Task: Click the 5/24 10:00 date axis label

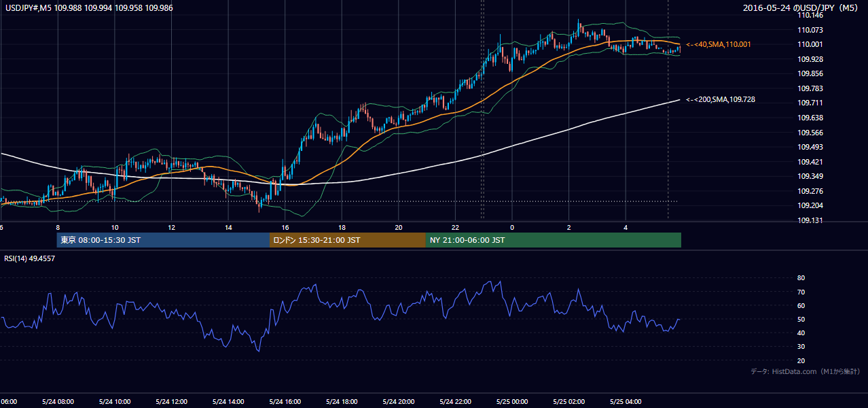Action: [115, 401]
